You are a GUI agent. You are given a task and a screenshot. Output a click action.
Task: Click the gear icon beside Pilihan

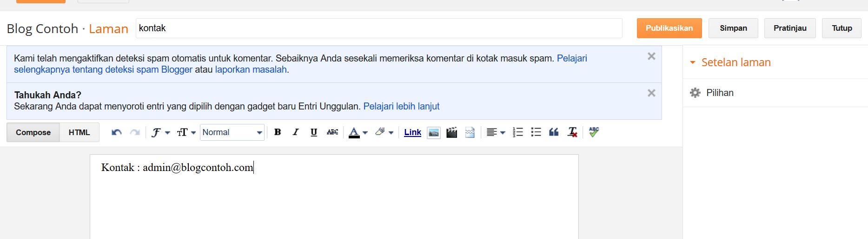click(x=695, y=93)
